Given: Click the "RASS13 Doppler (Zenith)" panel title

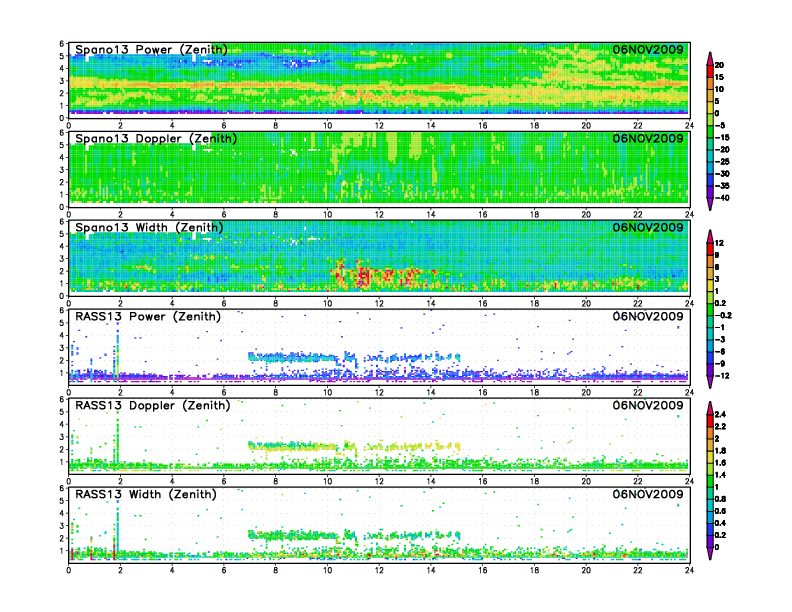Looking at the screenshot, I should point(153,405).
